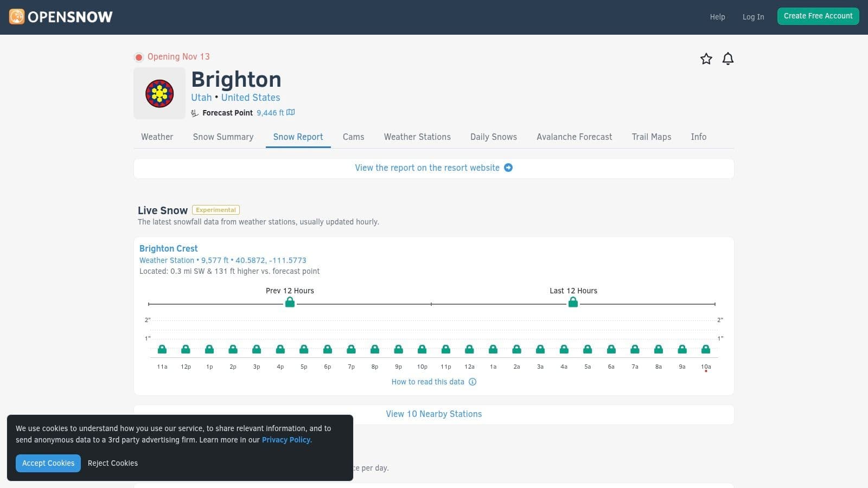
Task: Reject cookies in the consent banner
Action: pos(113,463)
